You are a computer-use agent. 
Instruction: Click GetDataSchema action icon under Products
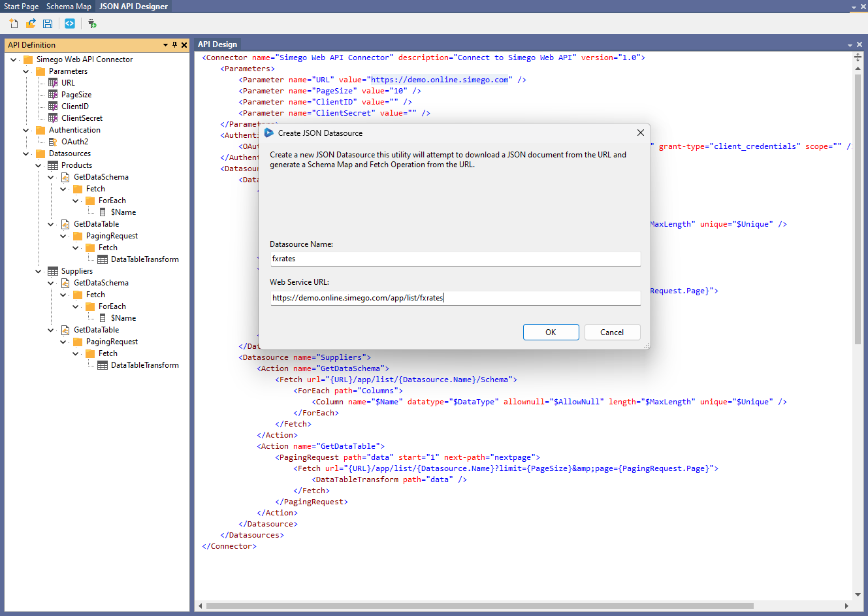coord(65,177)
